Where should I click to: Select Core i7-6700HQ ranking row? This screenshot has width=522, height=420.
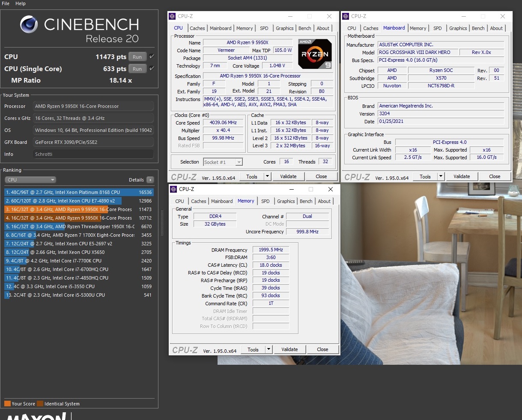pyautogui.click(x=79, y=269)
